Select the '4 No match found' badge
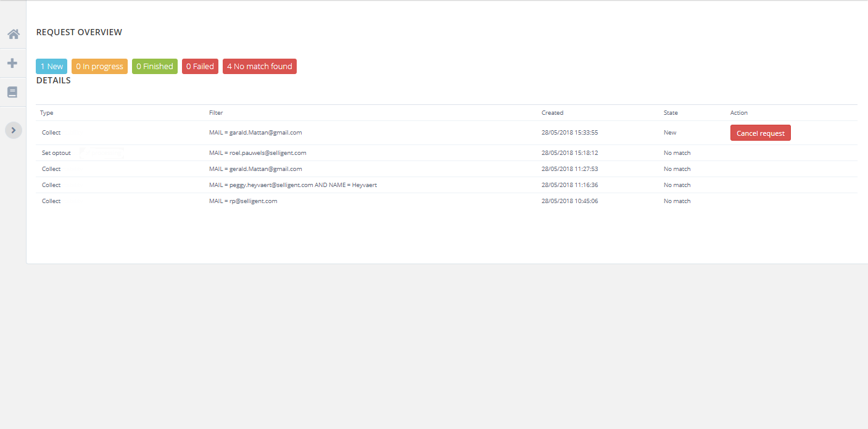This screenshot has height=429, width=868. [x=259, y=66]
